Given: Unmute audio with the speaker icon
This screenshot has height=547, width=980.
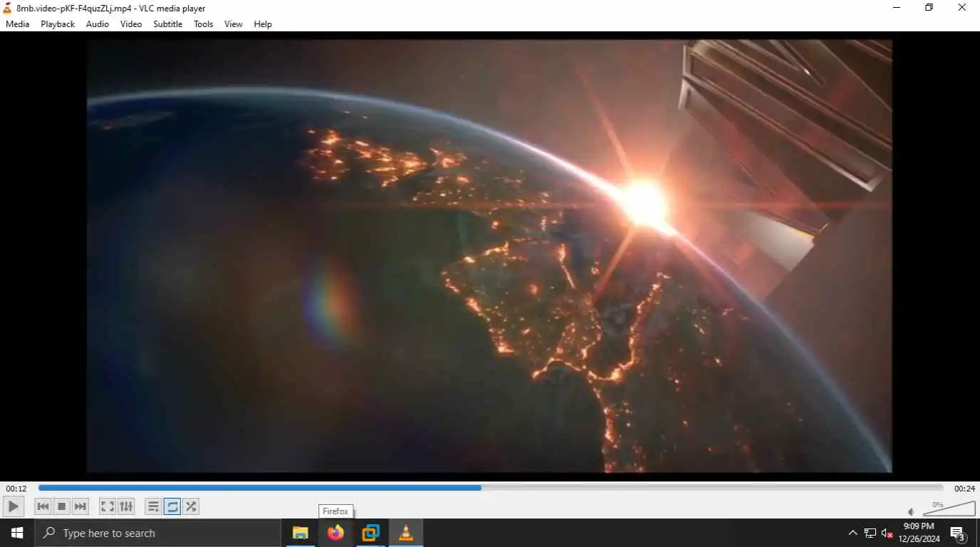Looking at the screenshot, I should [x=912, y=511].
